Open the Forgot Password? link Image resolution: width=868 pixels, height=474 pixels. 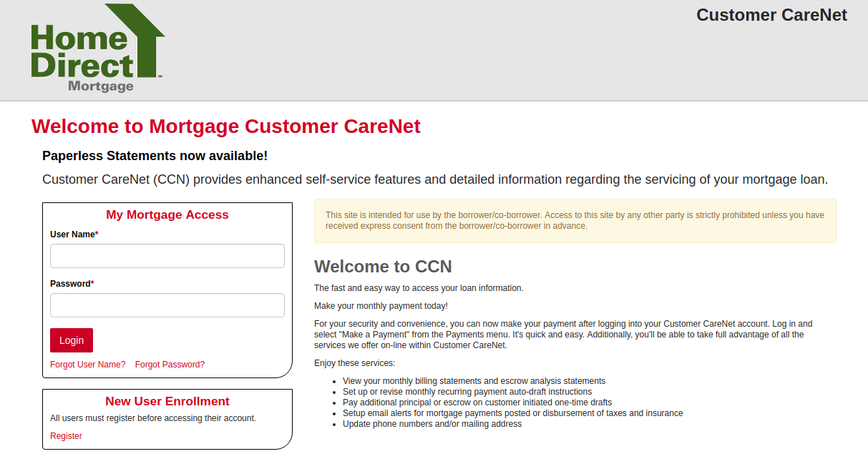click(170, 365)
